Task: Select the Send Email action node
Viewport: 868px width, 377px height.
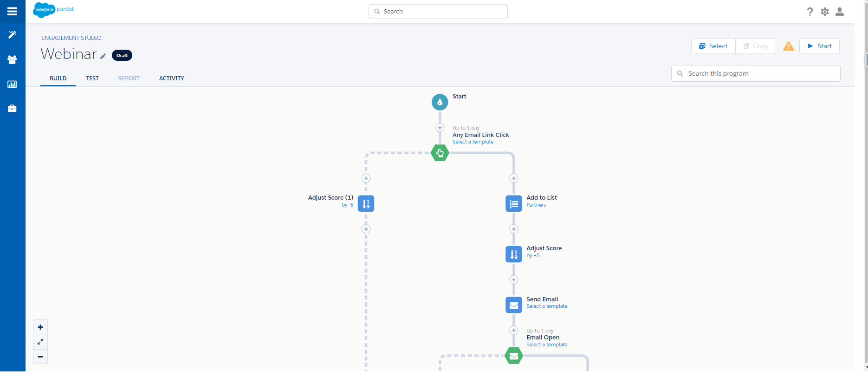Action: [514, 305]
